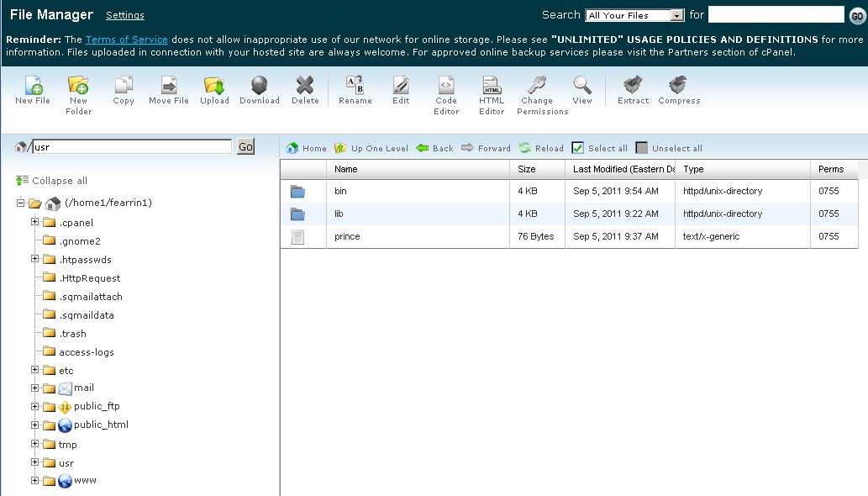This screenshot has width=868, height=496.
Task: Create a New Folder from the toolbar
Action: (x=78, y=86)
